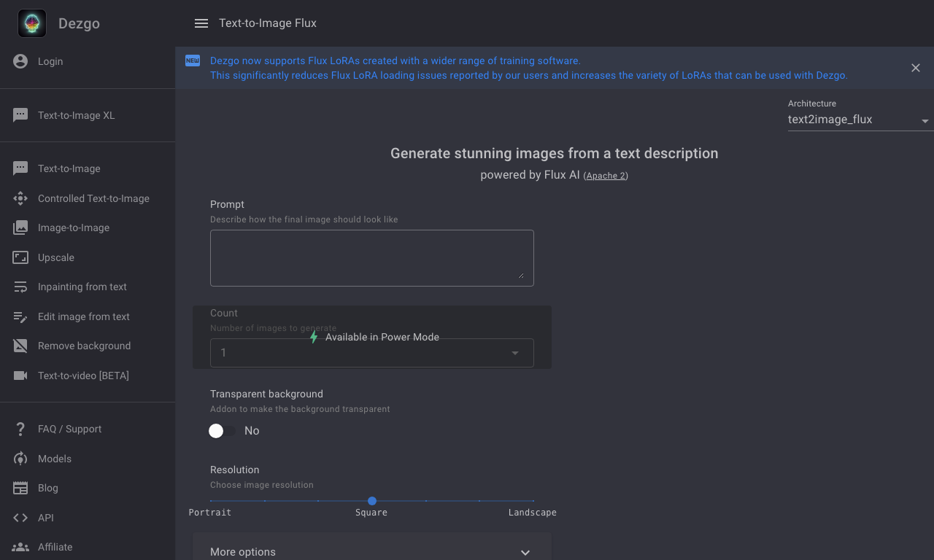Viewport: 934px width, 560px height.
Task: Click the Image-to-Image gallery icon
Action: coord(20,227)
